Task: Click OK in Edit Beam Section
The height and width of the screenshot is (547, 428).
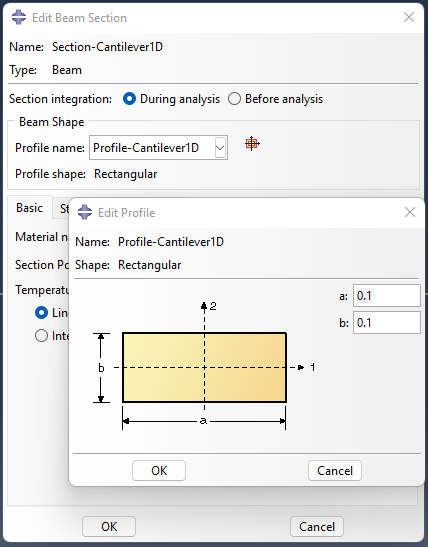Action: 109,526
